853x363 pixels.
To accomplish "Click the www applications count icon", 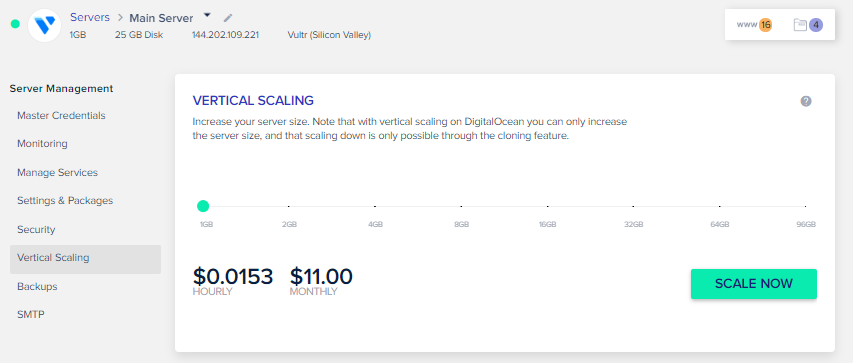I will [x=754, y=24].
